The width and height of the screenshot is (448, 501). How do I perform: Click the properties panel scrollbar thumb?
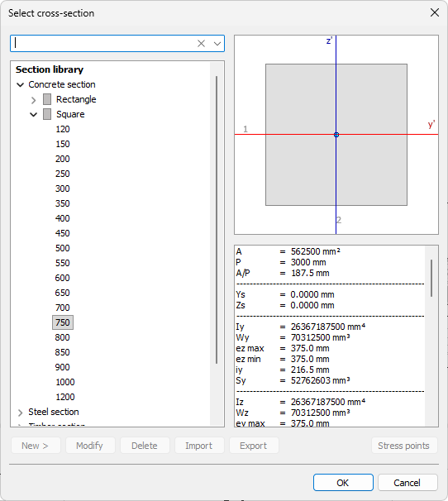tap(431, 279)
